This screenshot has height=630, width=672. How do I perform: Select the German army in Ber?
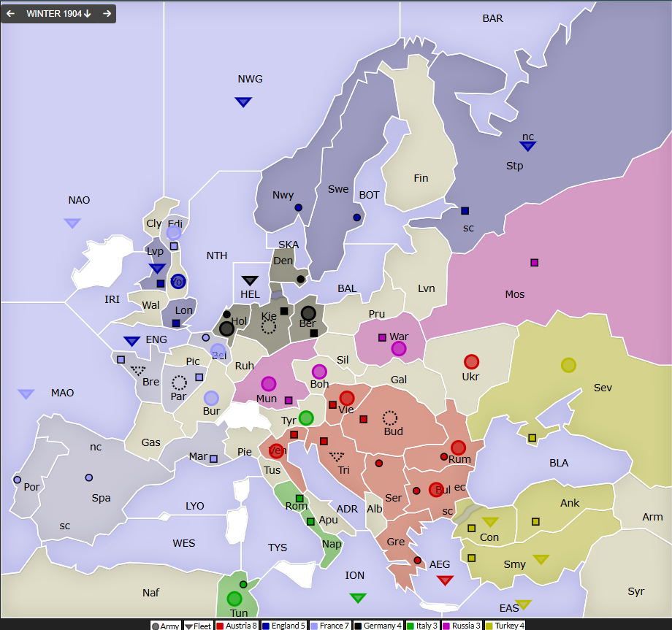[x=308, y=313]
